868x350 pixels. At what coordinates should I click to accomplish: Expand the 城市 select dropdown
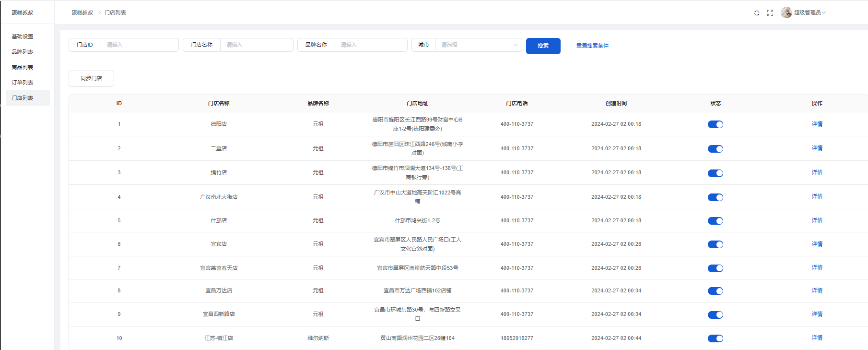[x=478, y=45]
